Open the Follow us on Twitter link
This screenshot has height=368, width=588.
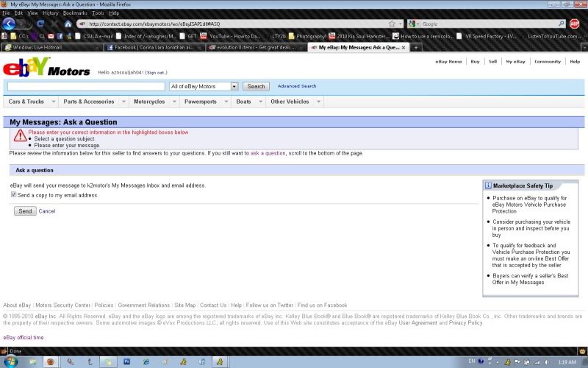coord(269,305)
